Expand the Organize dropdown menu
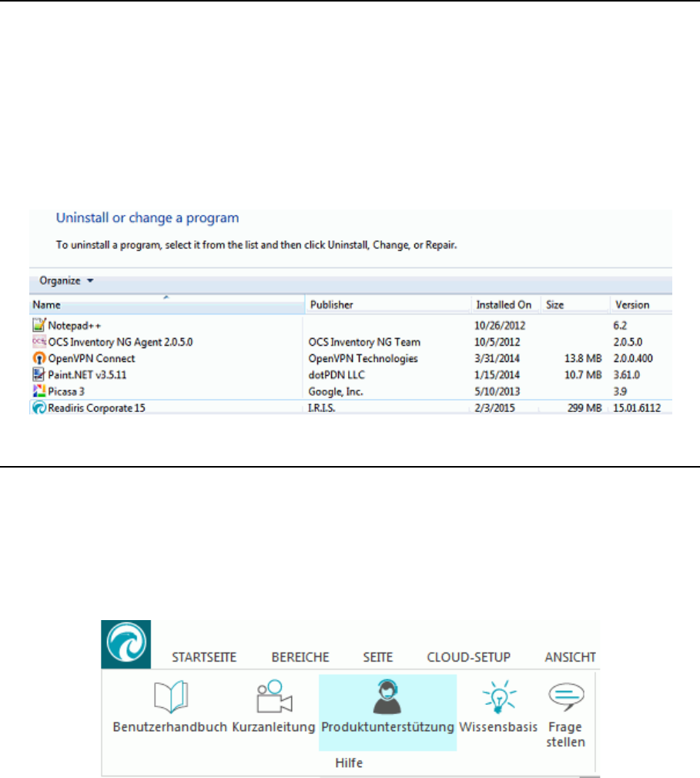This screenshot has height=778, width=700. 66,281
